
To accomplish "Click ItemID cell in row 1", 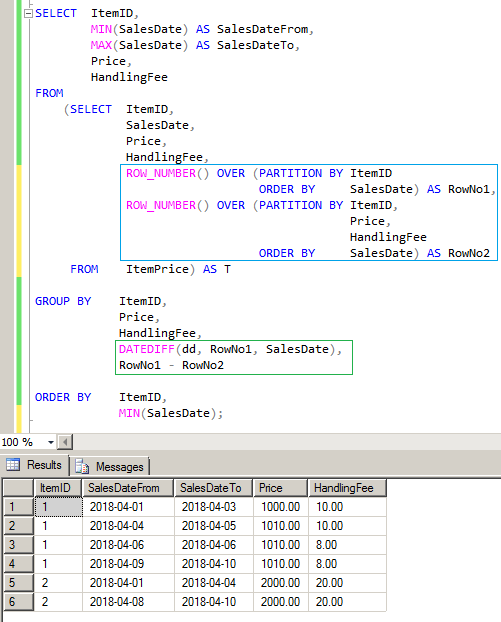I will tap(58, 507).
